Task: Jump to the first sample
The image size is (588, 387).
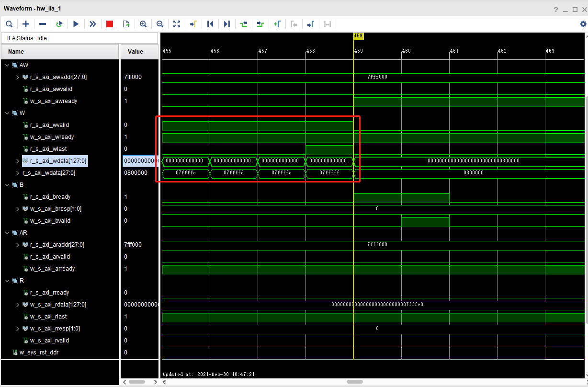Action: click(x=210, y=24)
